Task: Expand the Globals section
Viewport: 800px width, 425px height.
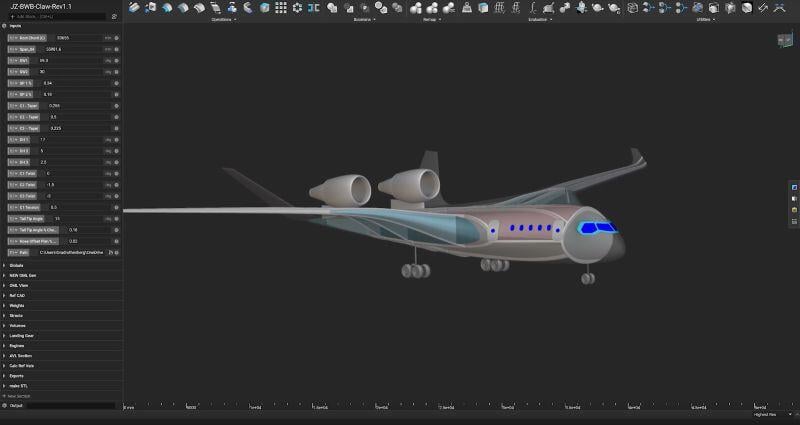Action: coord(5,265)
